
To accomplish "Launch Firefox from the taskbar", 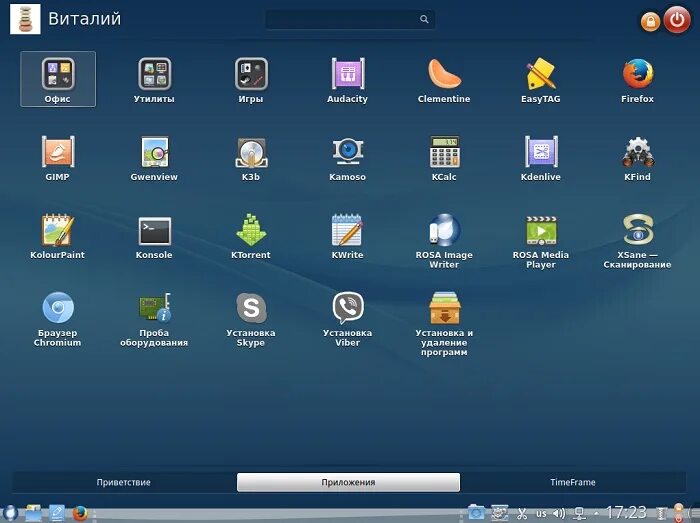I will coord(80,513).
